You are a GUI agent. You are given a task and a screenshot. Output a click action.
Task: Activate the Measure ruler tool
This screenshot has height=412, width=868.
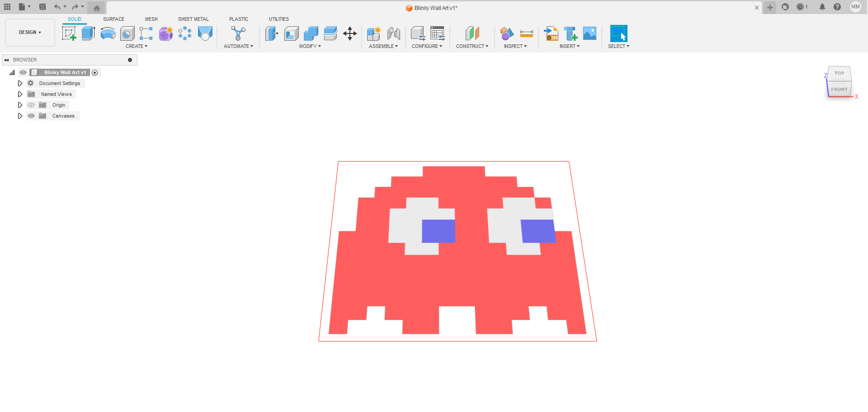(527, 33)
